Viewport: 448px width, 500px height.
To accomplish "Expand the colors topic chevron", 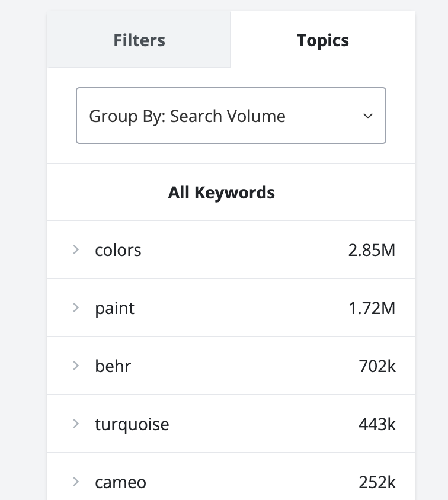I will [x=76, y=250].
